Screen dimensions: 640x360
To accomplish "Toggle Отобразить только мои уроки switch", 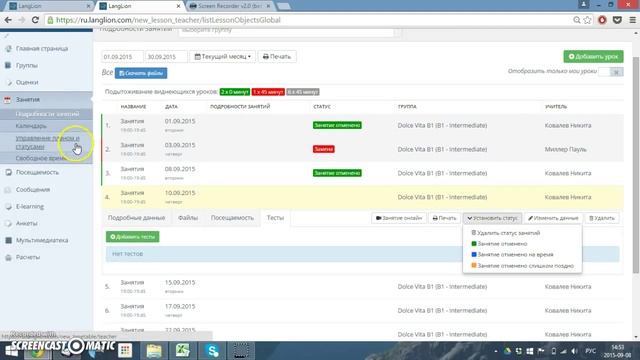I will [611, 72].
